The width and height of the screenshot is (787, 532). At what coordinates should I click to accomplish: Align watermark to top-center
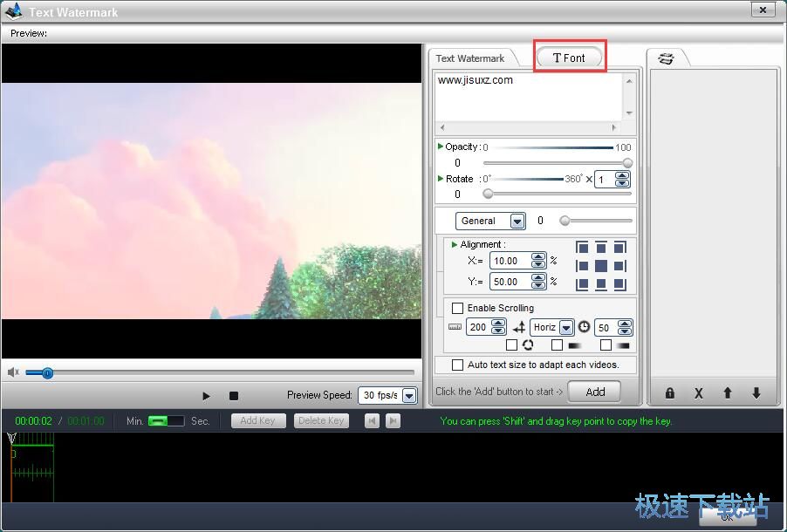(601, 248)
